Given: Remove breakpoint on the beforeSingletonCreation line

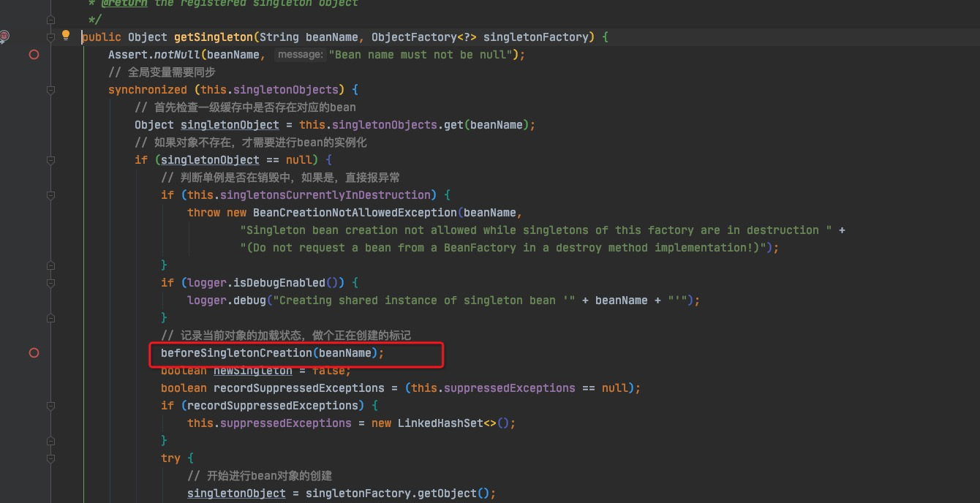Looking at the screenshot, I should [34, 353].
